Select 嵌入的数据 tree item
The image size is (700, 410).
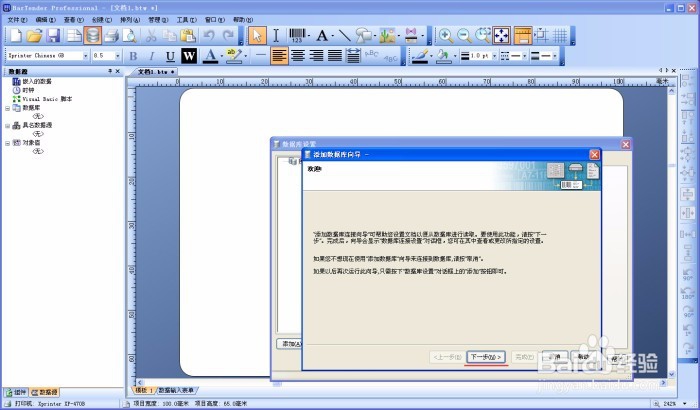[37, 81]
